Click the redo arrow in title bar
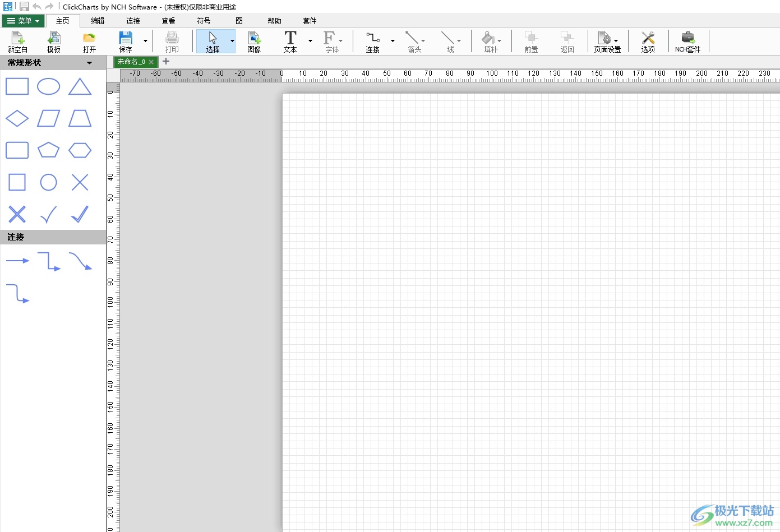This screenshot has height=532, width=780. (49, 7)
